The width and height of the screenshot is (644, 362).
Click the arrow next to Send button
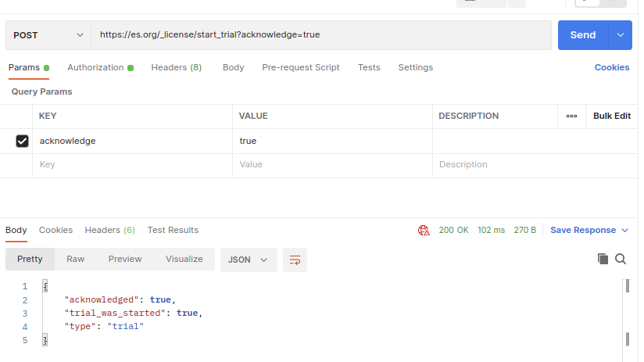pos(621,35)
